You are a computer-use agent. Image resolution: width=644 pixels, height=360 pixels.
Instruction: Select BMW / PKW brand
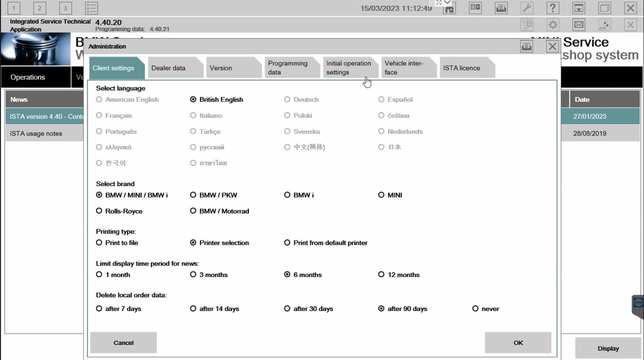click(x=214, y=195)
